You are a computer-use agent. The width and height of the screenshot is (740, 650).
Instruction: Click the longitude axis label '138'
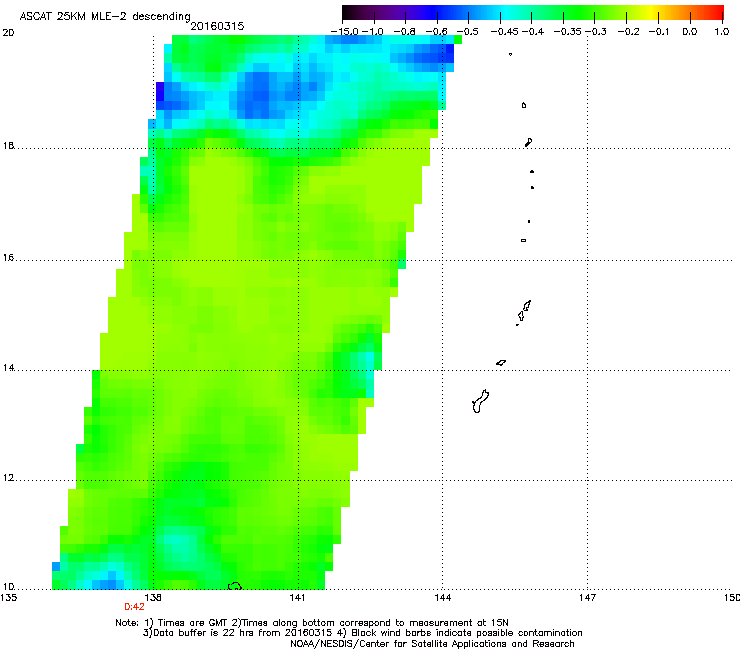tap(153, 598)
